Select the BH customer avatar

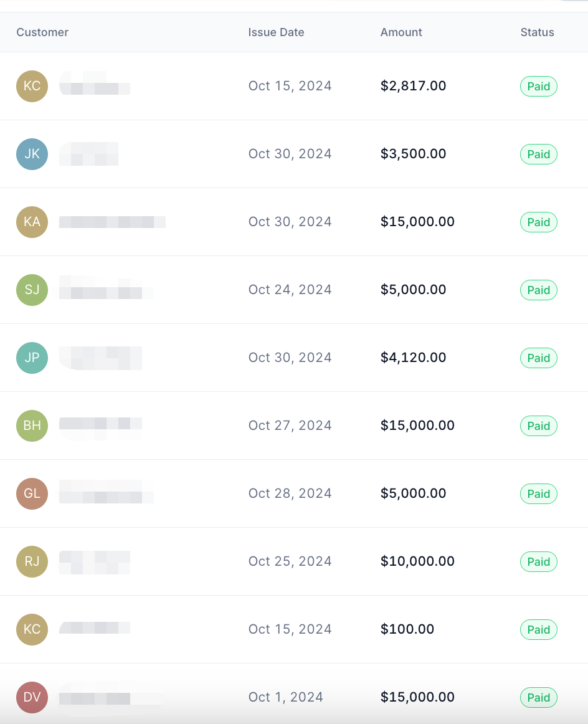tap(32, 426)
